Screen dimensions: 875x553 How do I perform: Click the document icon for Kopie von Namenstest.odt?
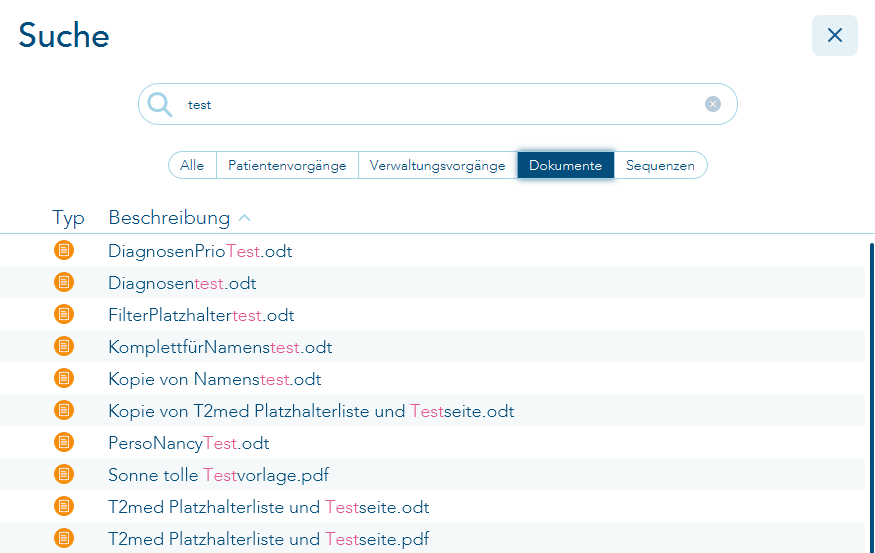coord(64,378)
